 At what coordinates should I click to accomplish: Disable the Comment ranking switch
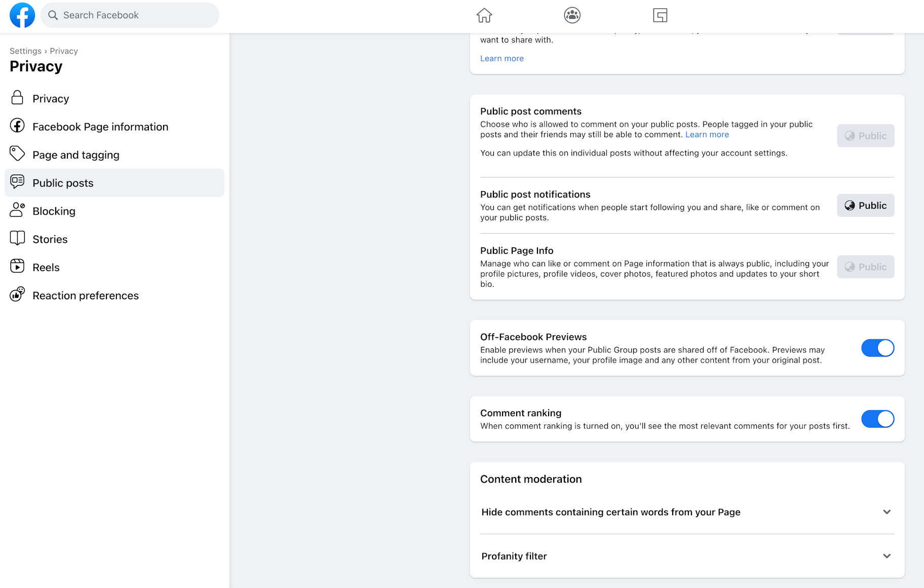[x=877, y=419]
